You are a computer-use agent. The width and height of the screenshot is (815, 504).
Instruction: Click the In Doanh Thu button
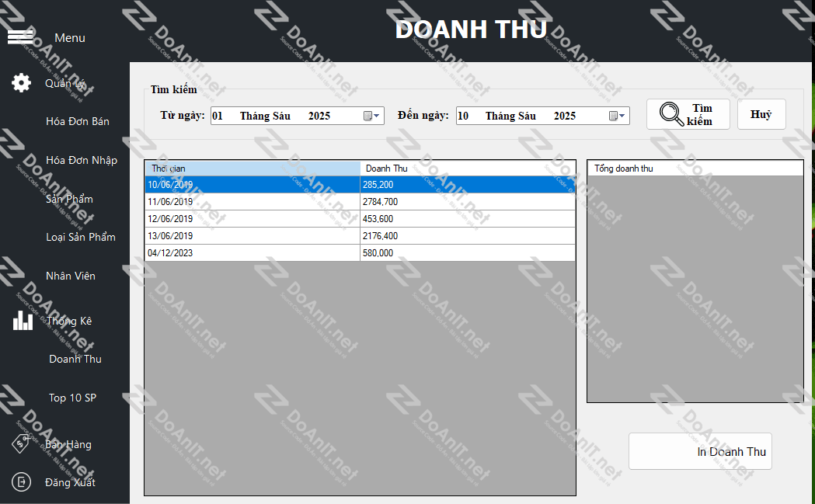700,451
